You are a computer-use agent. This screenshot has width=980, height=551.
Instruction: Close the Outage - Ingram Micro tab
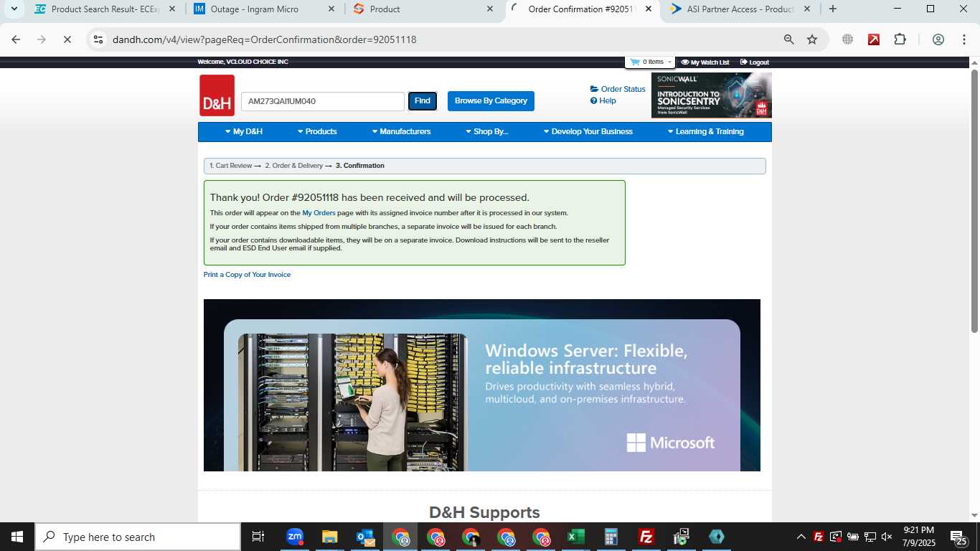click(331, 9)
